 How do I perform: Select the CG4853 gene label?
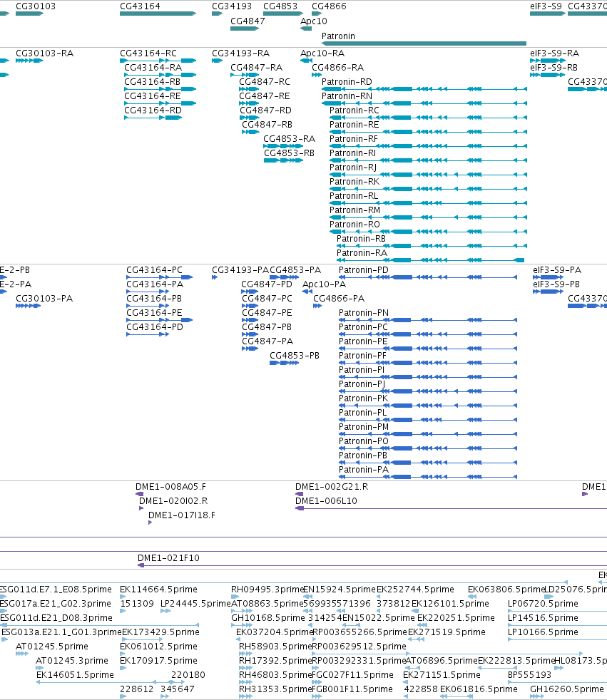point(280,6)
